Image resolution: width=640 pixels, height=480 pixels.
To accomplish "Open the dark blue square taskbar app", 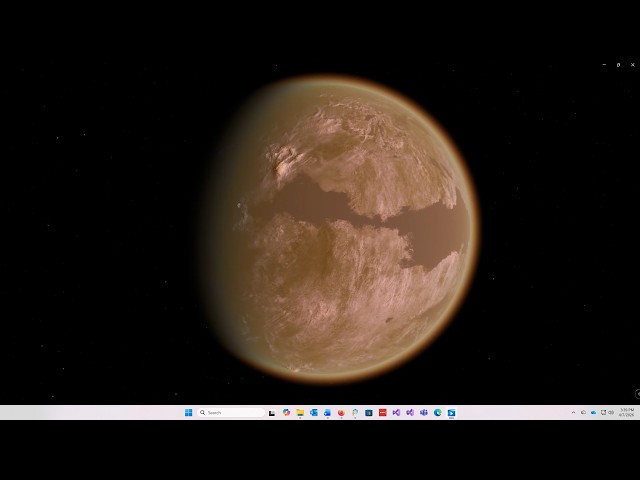I will [369, 413].
